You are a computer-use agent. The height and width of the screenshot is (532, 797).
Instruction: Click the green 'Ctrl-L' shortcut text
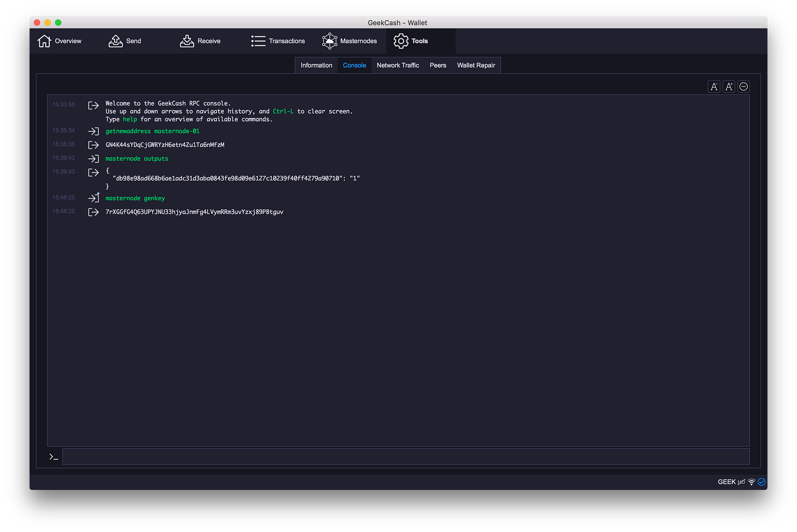pyautogui.click(x=283, y=111)
